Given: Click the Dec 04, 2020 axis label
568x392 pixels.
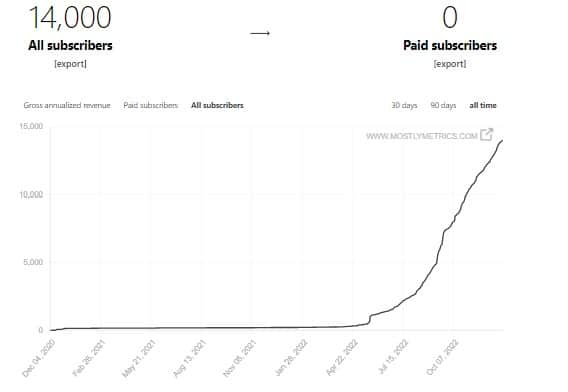Looking at the screenshot, I should [38, 358].
